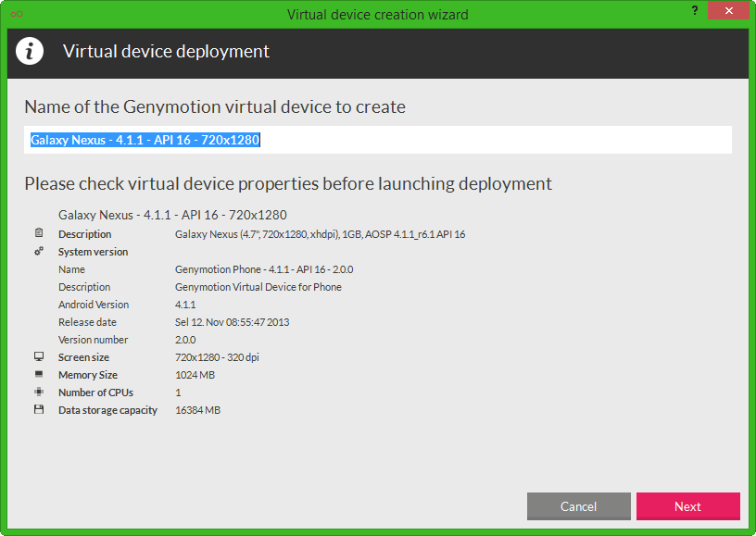
Task: Click 'Genymotion Phone - 4.1.1 - API 16 - 2.0.0' value
Action: point(264,269)
